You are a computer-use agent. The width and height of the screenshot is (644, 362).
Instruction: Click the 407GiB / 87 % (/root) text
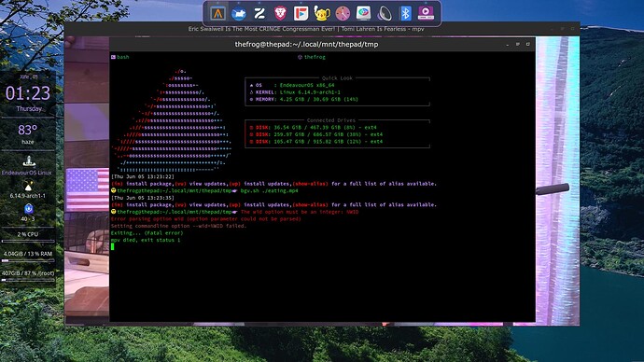point(28,273)
